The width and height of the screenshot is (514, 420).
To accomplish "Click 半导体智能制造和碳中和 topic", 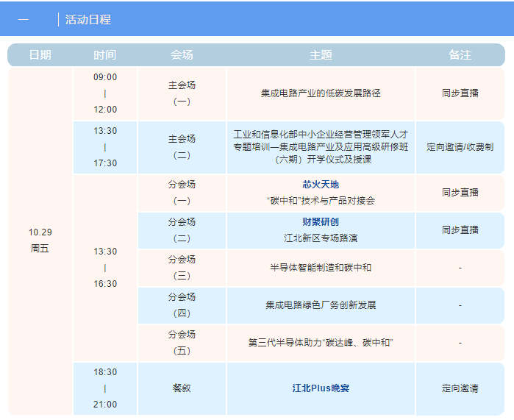I will click(321, 268).
